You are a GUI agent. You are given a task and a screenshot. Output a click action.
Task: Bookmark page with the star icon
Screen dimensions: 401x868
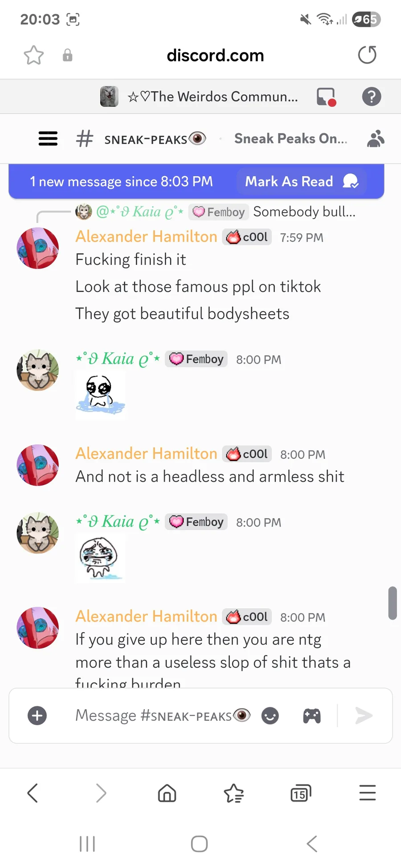pyautogui.click(x=34, y=55)
